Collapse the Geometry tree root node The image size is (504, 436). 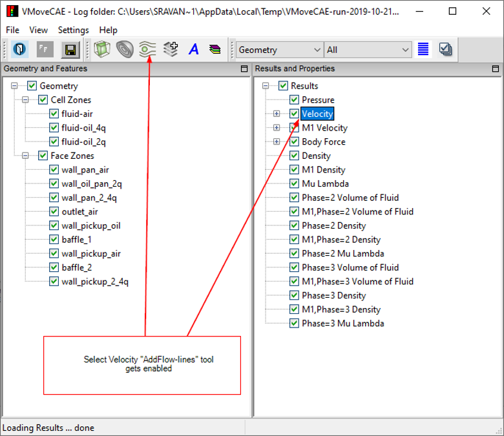tap(14, 86)
